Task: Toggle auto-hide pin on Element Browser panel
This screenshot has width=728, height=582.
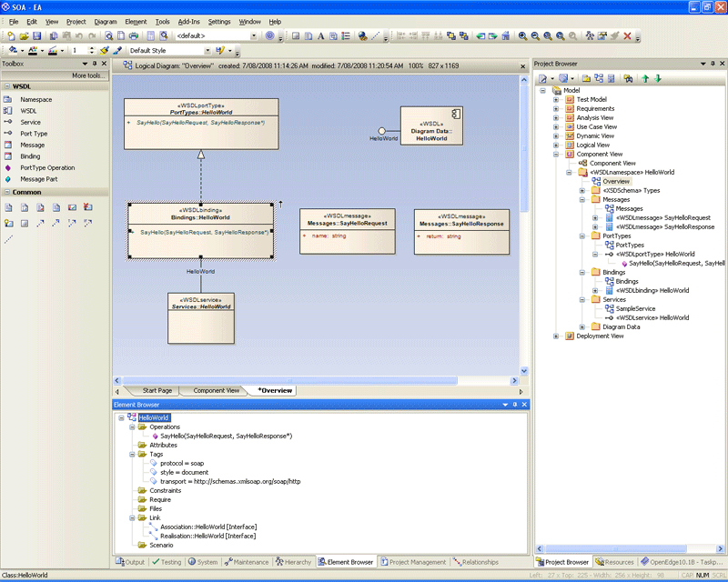Action: 515,404
